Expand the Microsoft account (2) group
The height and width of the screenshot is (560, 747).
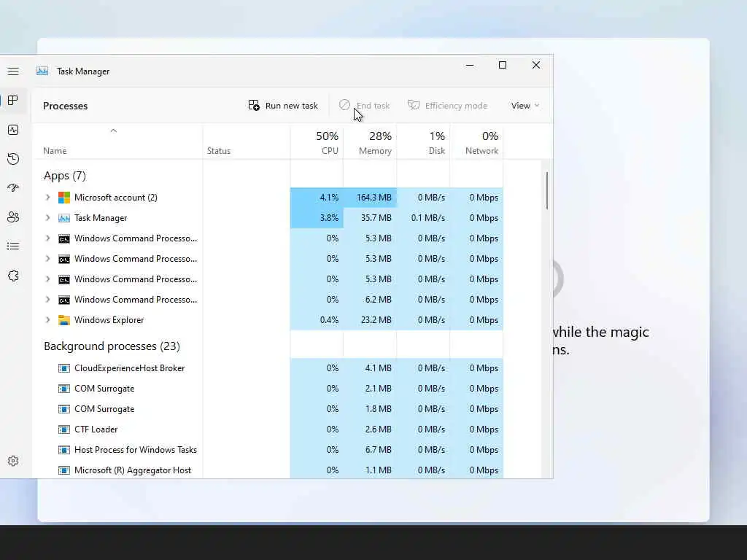tap(47, 197)
